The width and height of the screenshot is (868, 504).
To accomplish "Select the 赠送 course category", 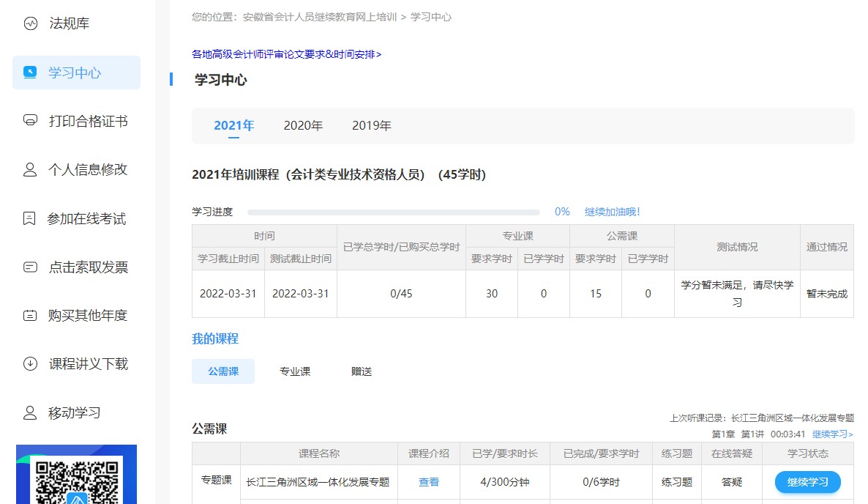I will click(361, 371).
